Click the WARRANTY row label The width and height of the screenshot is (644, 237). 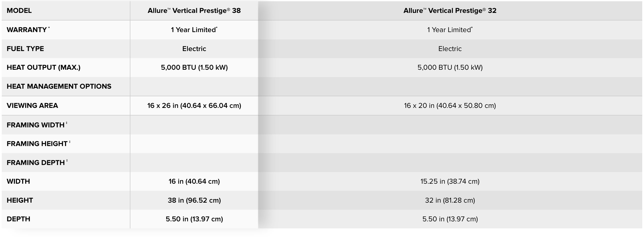pyautogui.click(x=27, y=30)
